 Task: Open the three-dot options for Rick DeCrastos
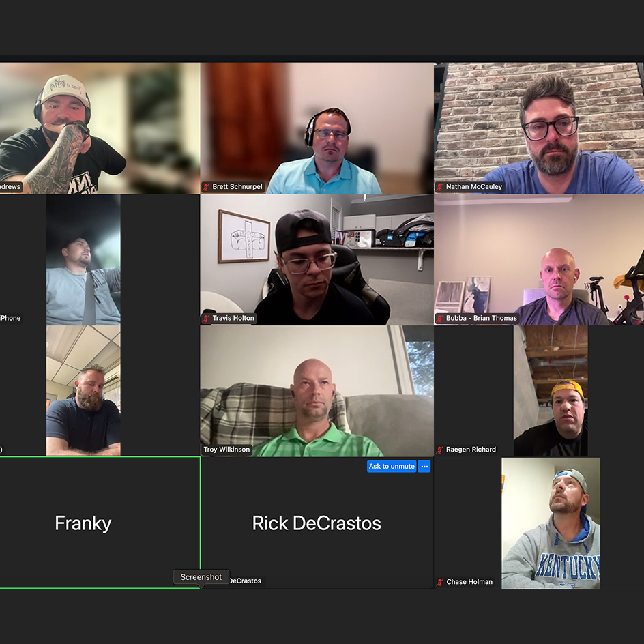click(424, 466)
